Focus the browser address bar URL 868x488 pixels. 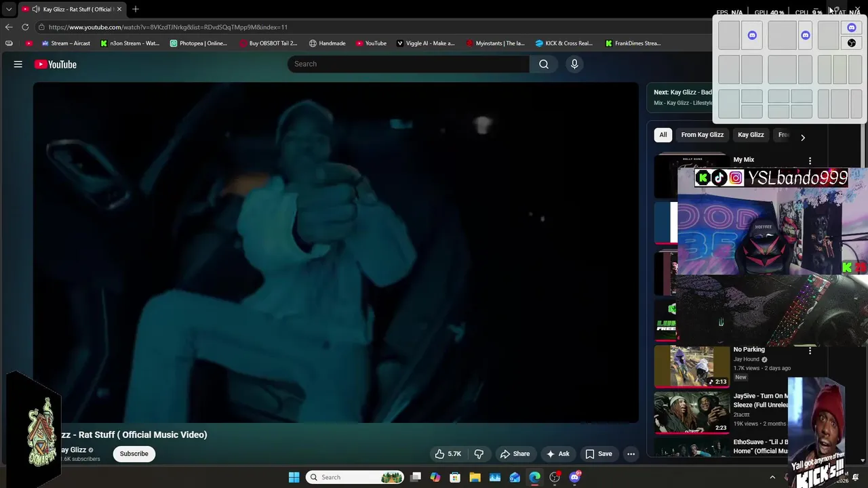(x=168, y=27)
